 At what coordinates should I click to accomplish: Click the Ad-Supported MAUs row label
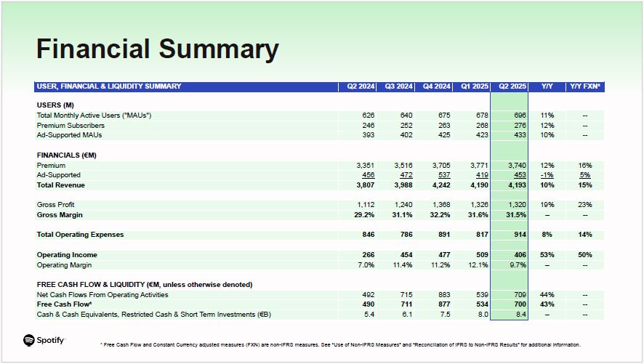(x=70, y=135)
